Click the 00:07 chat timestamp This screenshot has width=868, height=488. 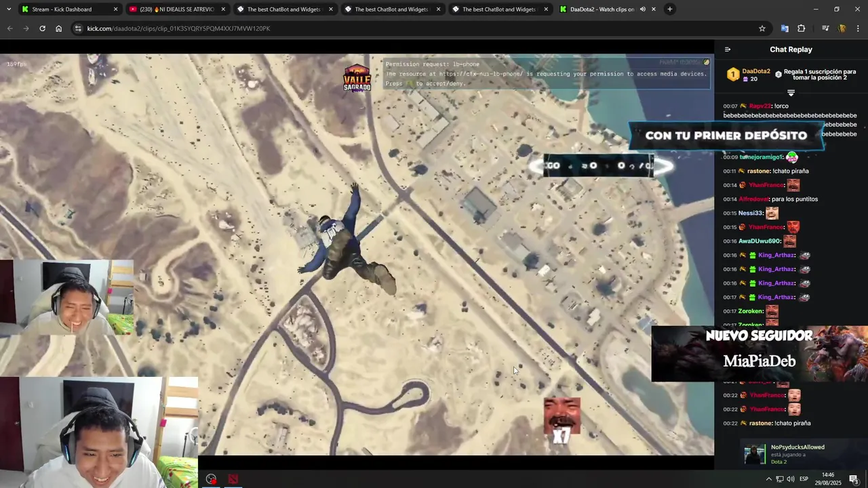(x=730, y=106)
